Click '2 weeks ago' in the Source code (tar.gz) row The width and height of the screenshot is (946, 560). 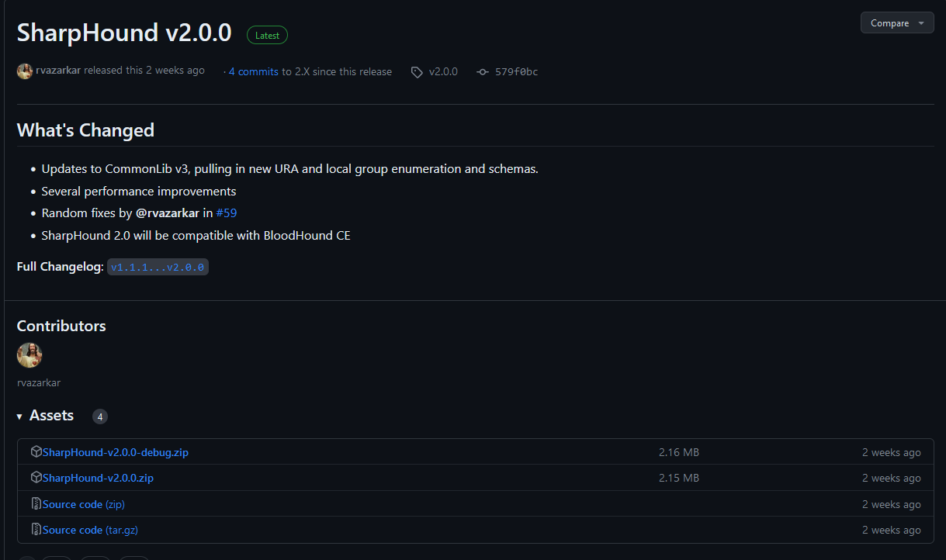pyautogui.click(x=892, y=530)
